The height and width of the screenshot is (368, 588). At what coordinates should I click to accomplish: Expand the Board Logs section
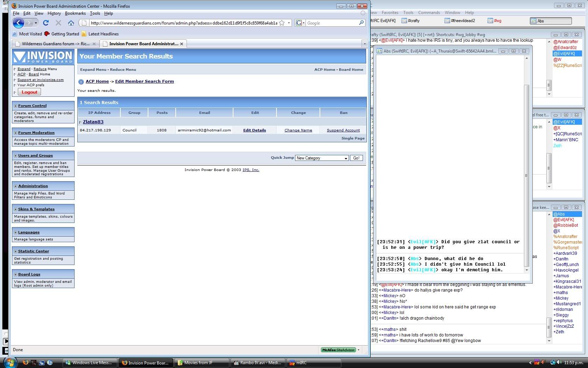(15, 274)
